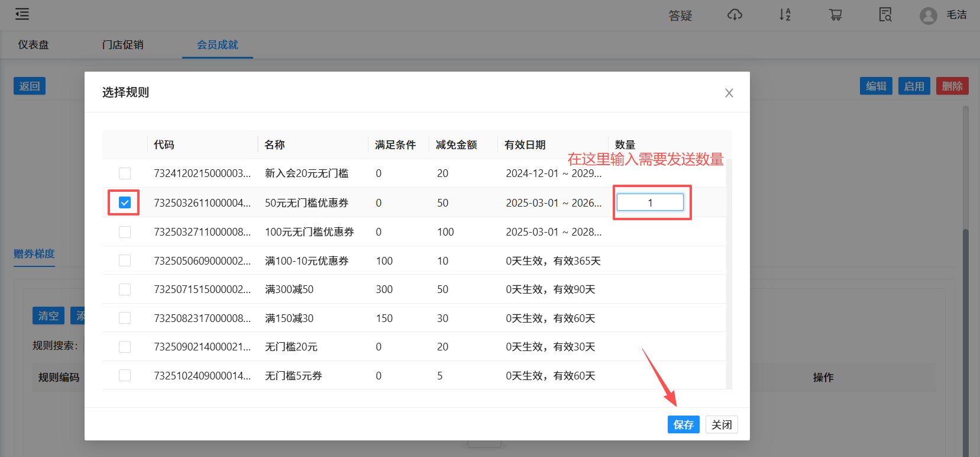Click code 7325071515000002...

click(202, 289)
